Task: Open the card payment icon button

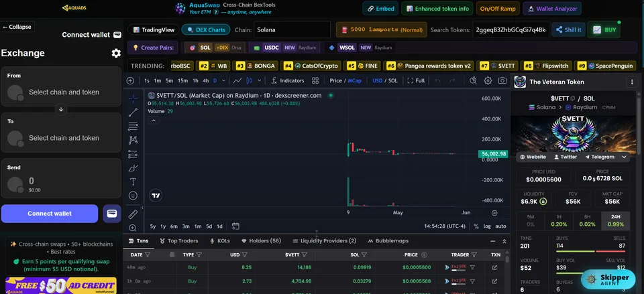Action: (x=112, y=214)
